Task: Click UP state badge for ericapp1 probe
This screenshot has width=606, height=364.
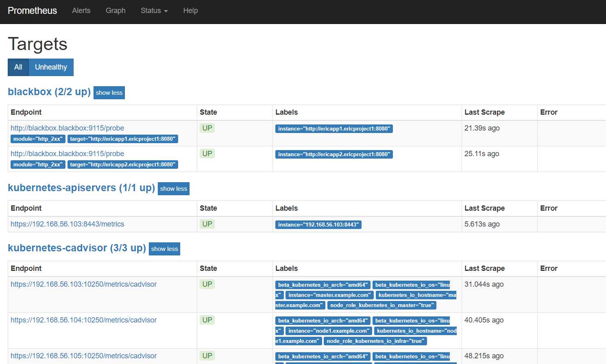Action: click(x=207, y=128)
